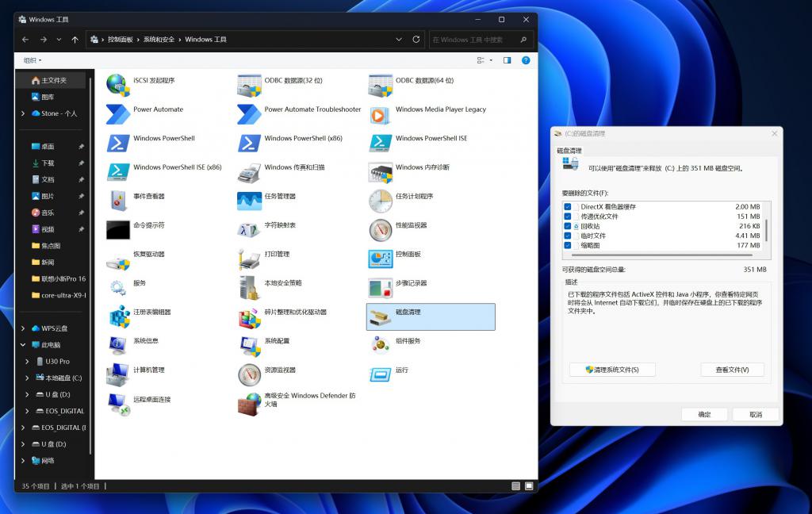Uncheck DirectX 着色器缓存
Image resolution: width=812 pixels, height=514 pixels.
566,205
